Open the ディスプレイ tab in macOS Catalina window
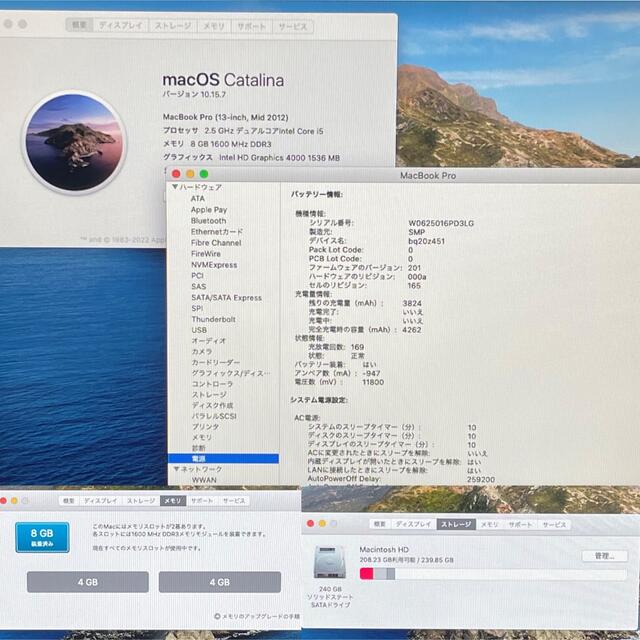Viewport: 640px width, 640px height. click(x=121, y=26)
